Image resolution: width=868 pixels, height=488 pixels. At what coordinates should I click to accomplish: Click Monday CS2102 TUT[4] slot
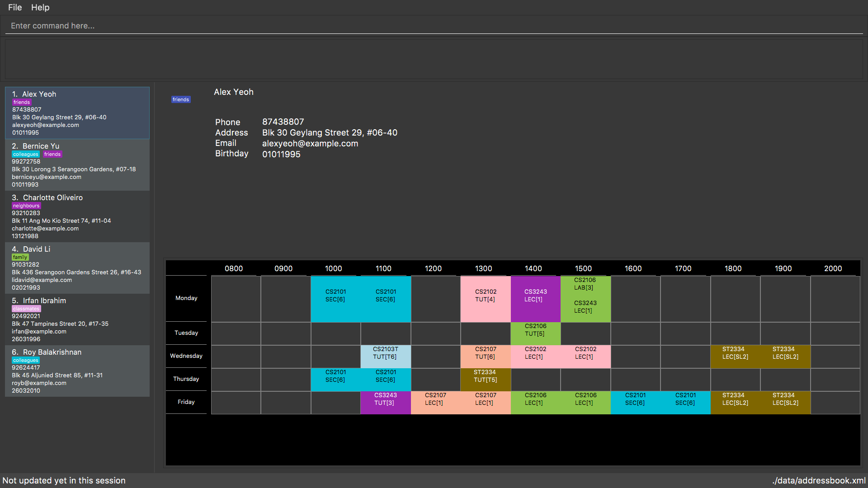click(486, 299)
